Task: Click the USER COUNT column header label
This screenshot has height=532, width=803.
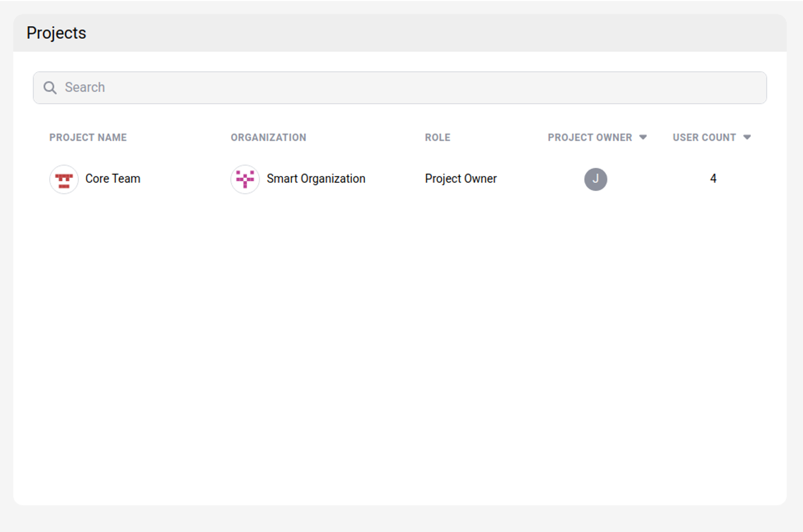Action: [704, 137]
